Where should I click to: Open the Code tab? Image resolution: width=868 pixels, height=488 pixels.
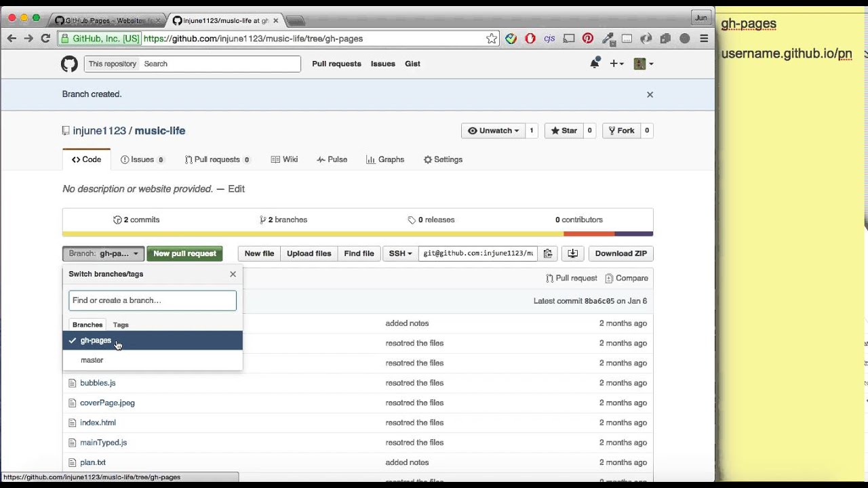tap(86, 160)
